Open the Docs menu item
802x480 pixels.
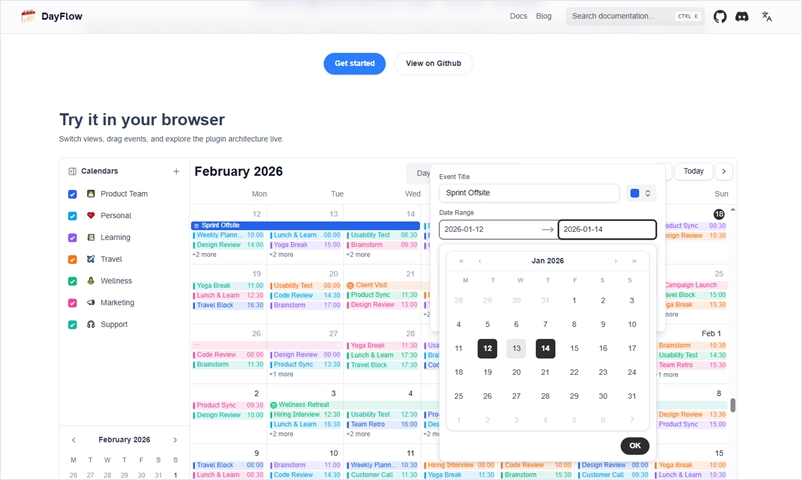tap(518, 16)
